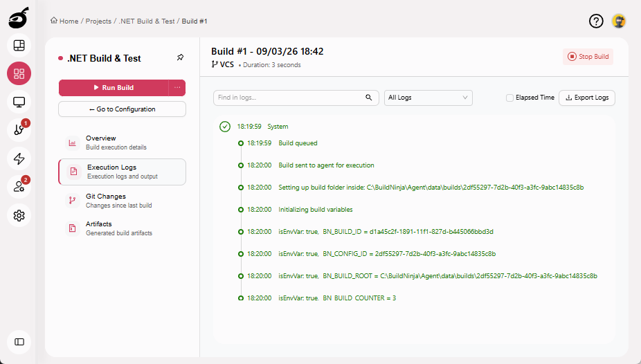This screenshot has height=364, width=641.
Task: Open the Agents monitor icon in sidebar
Action: tap(19, 102)
